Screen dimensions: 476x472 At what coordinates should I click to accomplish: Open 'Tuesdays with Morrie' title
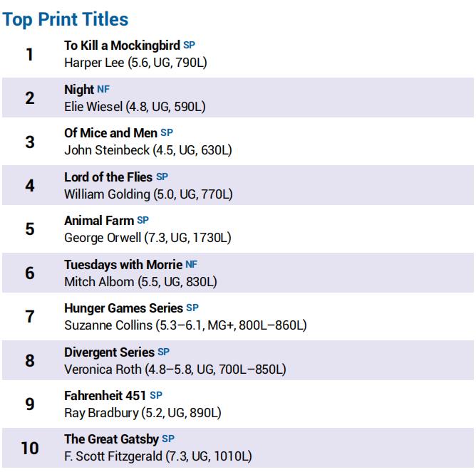pos(123,265)
